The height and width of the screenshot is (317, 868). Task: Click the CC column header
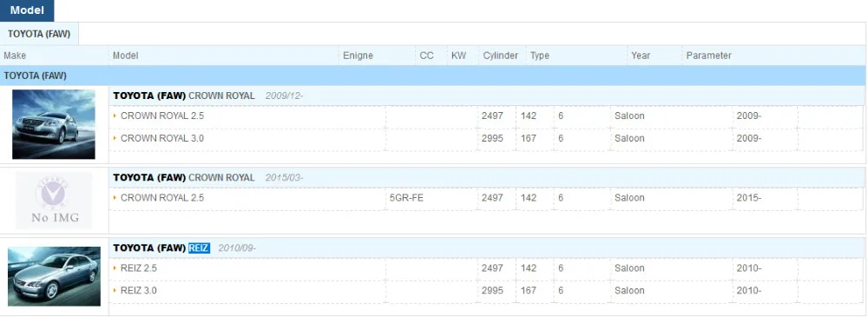(427, 56)
